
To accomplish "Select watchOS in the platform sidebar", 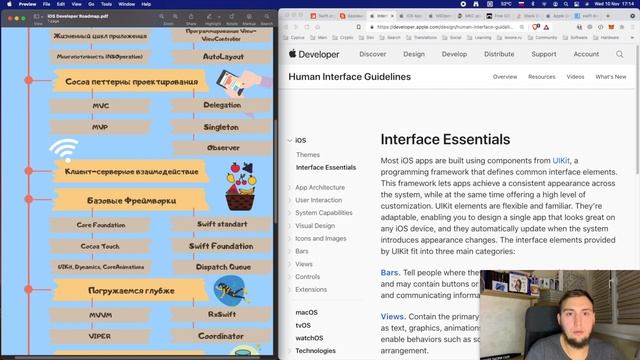I will 309,338.
